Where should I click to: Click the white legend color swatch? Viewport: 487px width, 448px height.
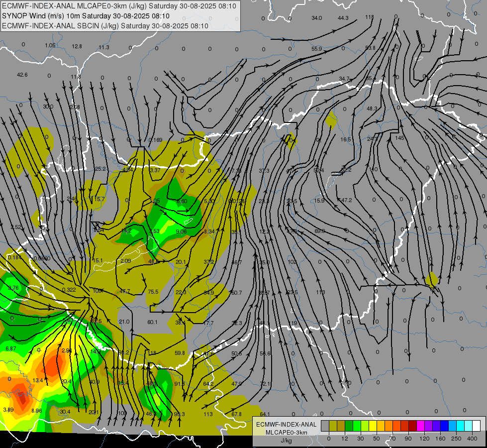476,426
